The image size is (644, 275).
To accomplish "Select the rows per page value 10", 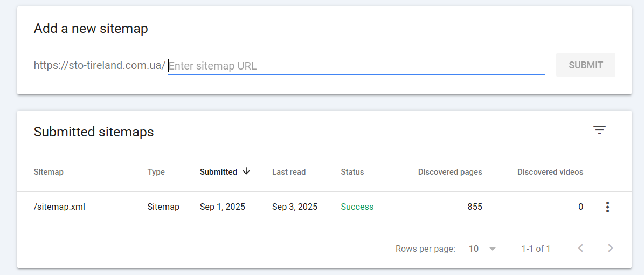I will click(474, 249).
